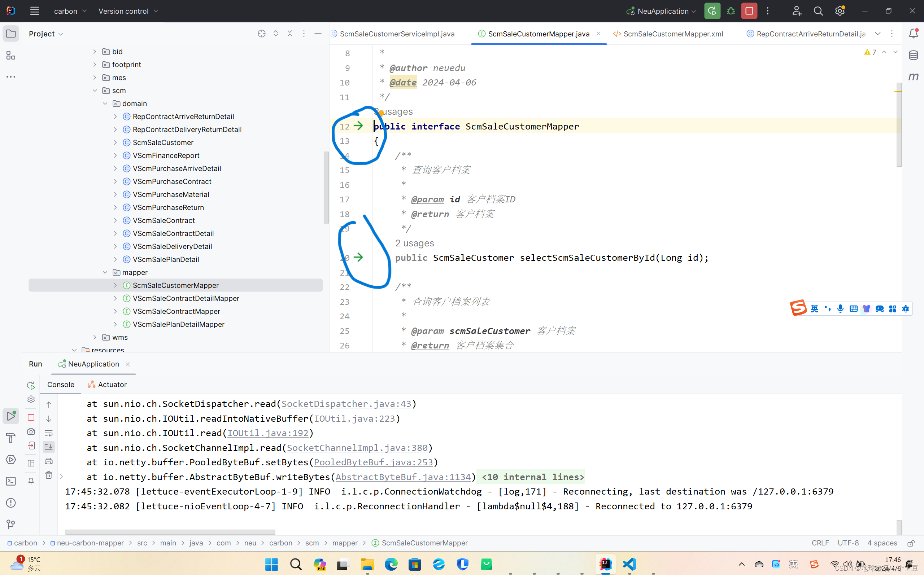Click the Structure tool window icon
Image resolution: width=924 pixels, height=575 pixels.
point(11,56)
